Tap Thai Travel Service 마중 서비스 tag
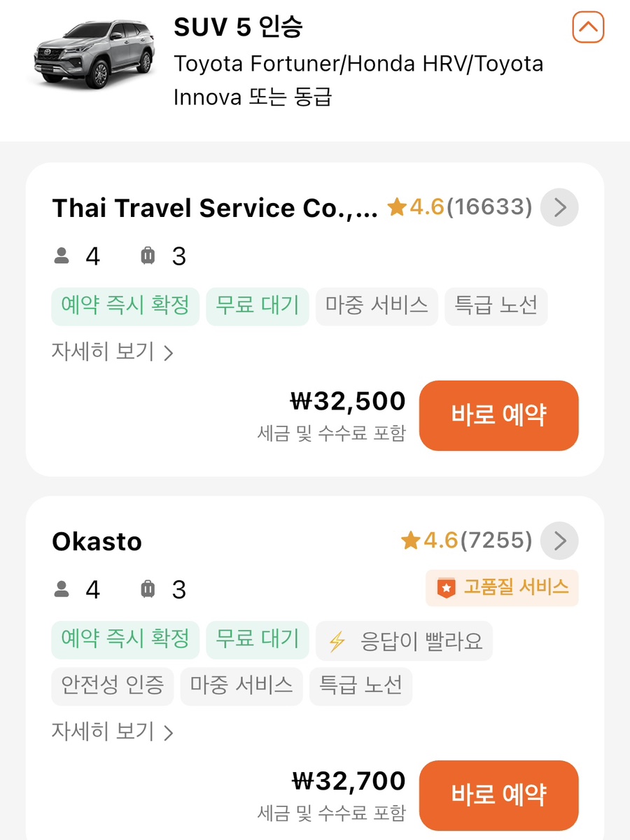Screen dimensions: 630x840 377,306
